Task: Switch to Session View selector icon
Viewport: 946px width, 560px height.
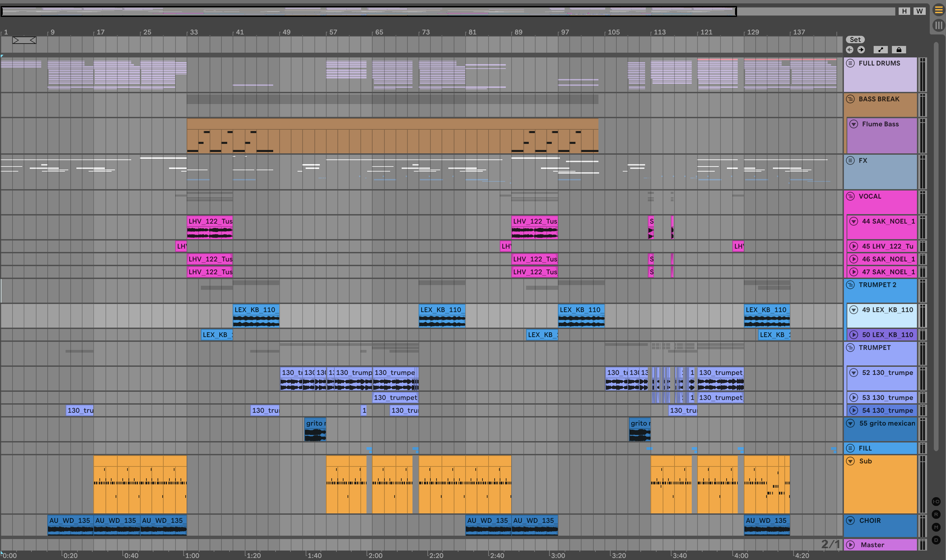Action: click(939, 25)
